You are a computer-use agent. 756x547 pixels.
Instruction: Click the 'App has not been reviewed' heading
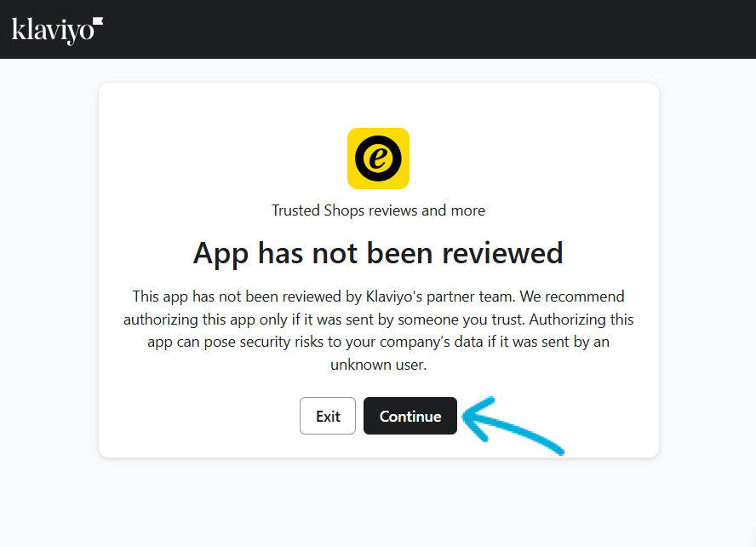[378, 253]
